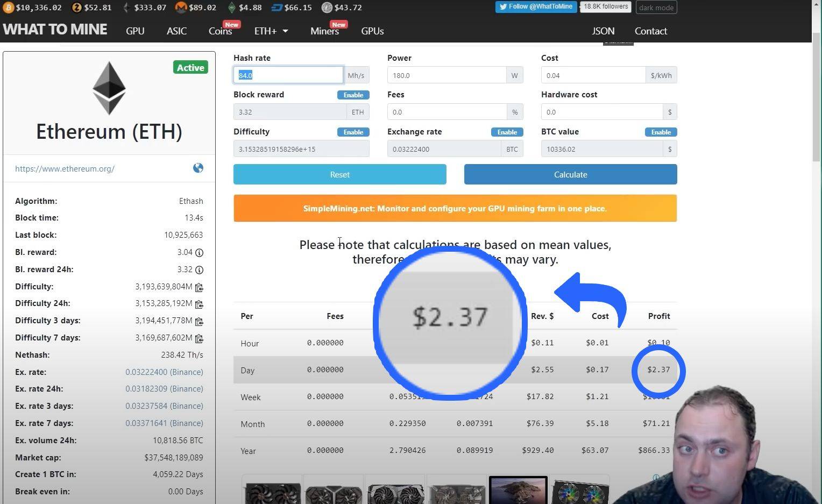Image resolution: width=822 pixels, height=504 pixels.
Task: Click info icon next to Bl. reward 24h
Action: point(199,270)
